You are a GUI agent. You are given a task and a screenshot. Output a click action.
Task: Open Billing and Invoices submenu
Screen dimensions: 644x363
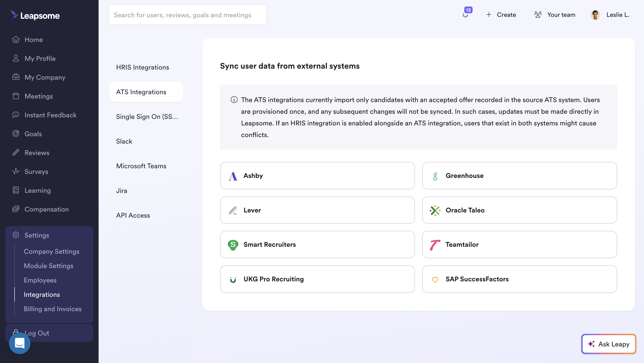[x=53, y=309]
